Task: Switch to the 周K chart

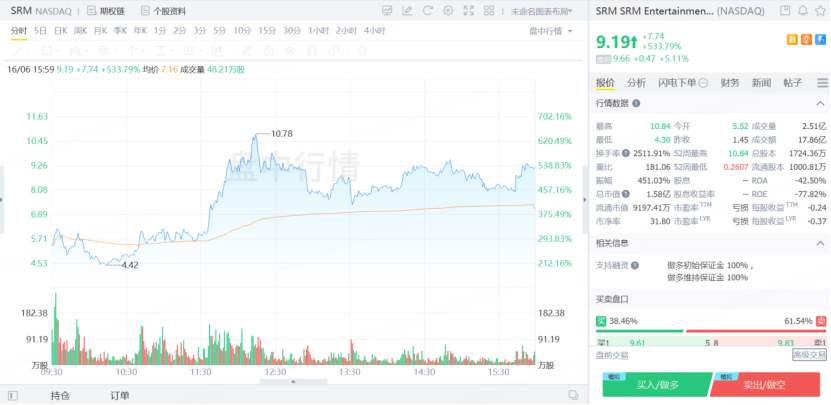Action: (x=80, y=31)
